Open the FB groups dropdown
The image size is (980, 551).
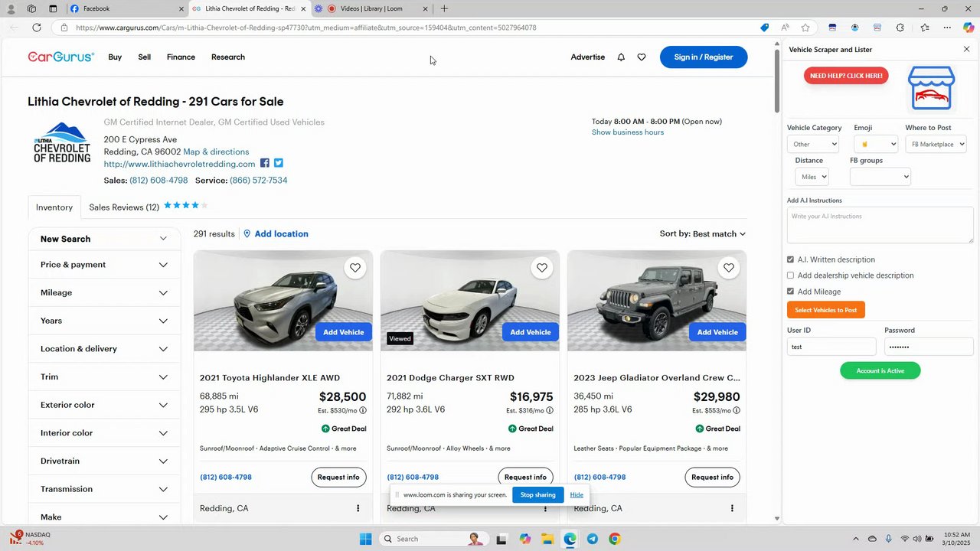point(880,177)
